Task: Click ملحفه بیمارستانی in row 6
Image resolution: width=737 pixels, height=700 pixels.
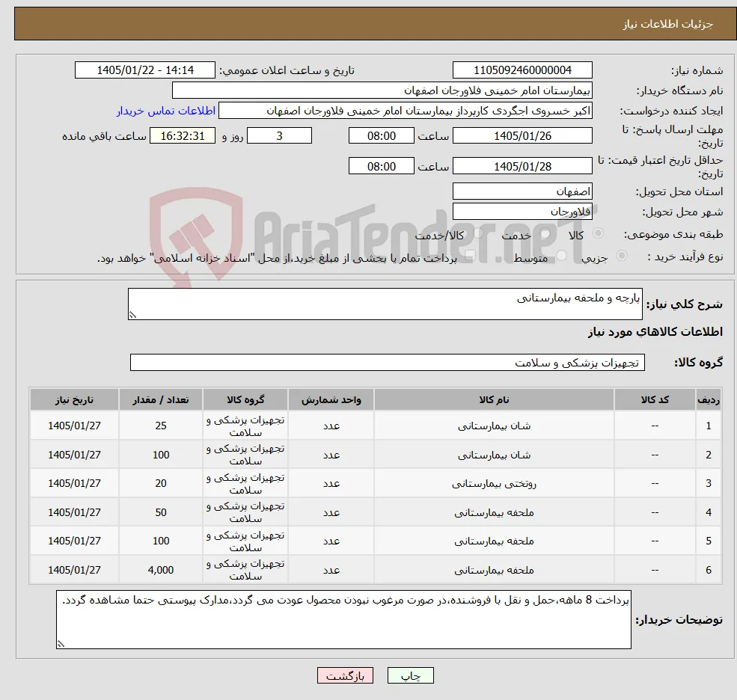Action: tap(494, 570)
